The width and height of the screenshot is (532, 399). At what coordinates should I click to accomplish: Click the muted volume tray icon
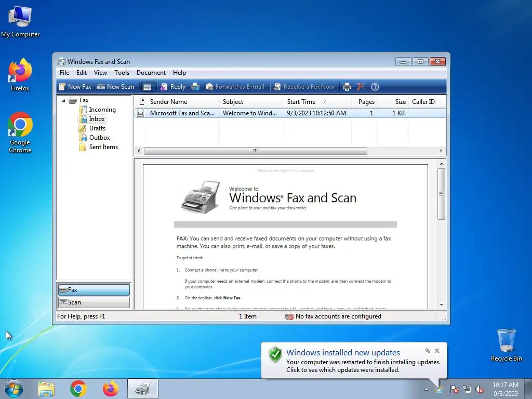tap(480, 390)
